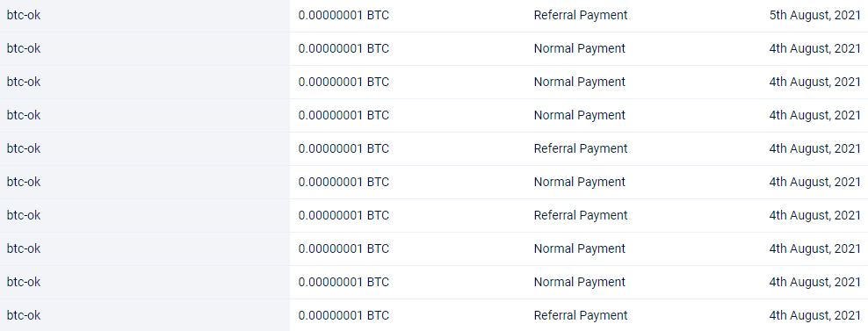Select the second-to-last row's BTC amount
This screenshot has height=331, width=868.
pyautogui.click(x=344, y=282)
